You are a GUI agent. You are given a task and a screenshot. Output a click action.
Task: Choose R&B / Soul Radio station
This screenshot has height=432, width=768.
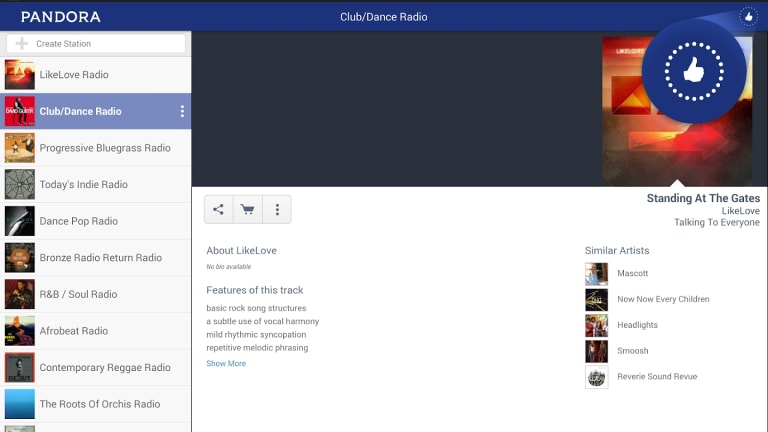(x=96, y=294)
